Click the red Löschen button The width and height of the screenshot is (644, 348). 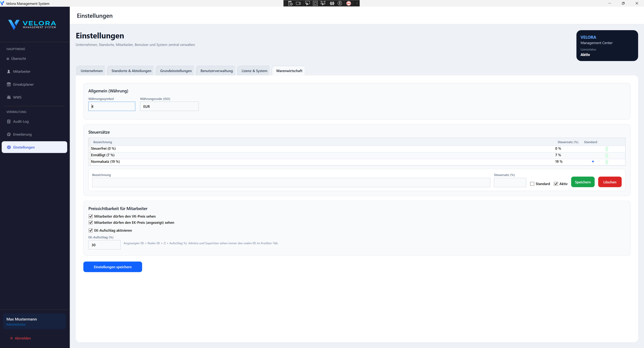click(x=609, y=182)
